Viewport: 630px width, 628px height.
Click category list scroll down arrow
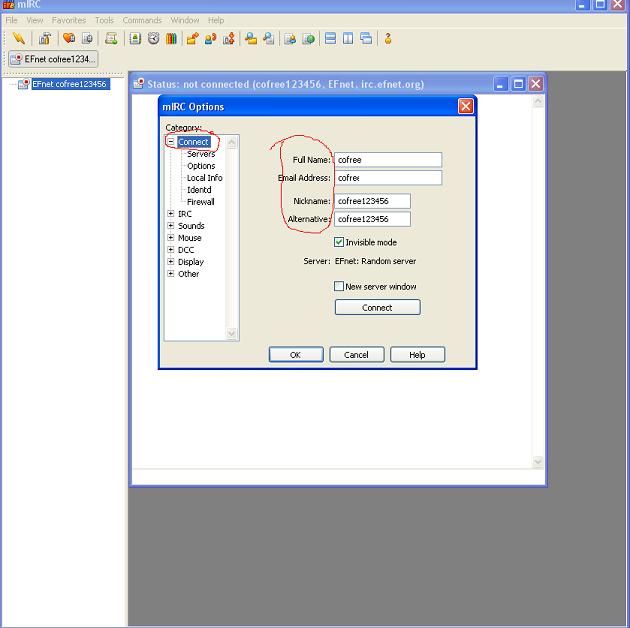click(232, 333)
